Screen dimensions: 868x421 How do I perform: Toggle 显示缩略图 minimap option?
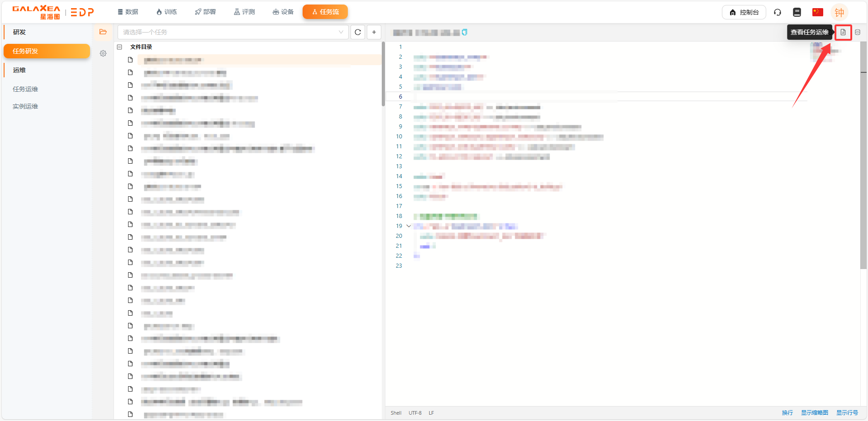pyautogui.click(x=814, y=413)
